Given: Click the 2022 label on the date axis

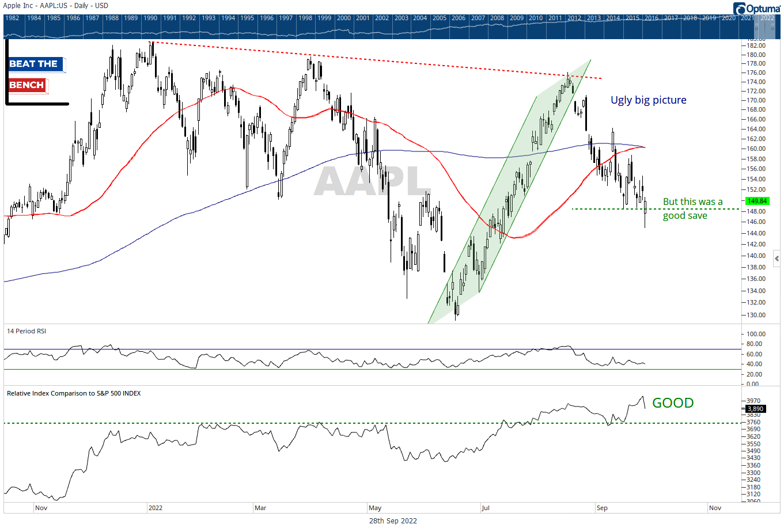Looking at the screenshot, I should coord(156,508).
